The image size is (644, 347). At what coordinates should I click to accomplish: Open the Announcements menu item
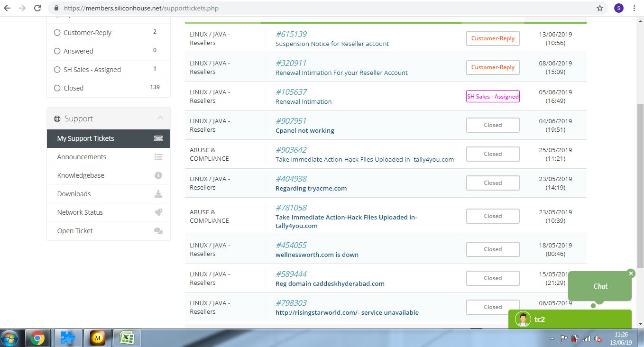pos(82,157)
